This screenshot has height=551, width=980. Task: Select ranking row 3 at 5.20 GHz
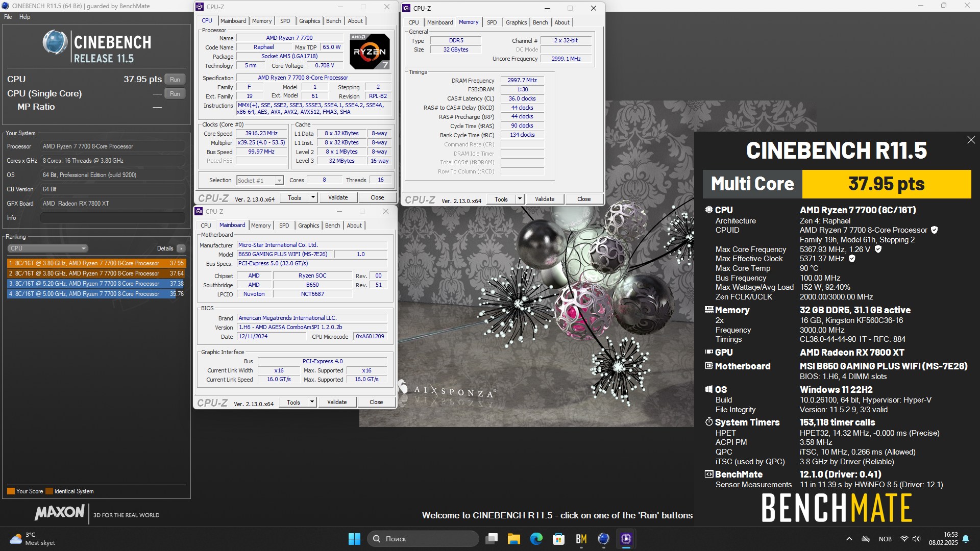(96, 284)
